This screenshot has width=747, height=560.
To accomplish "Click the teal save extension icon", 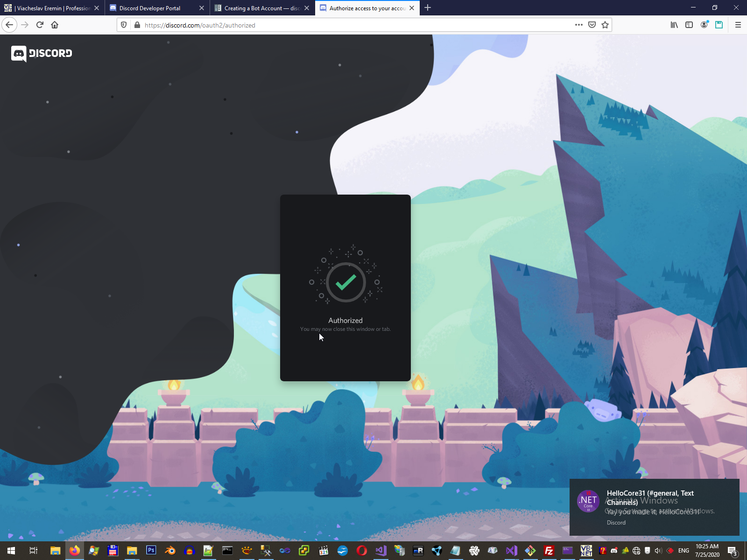I will click(x=719, y=25).
